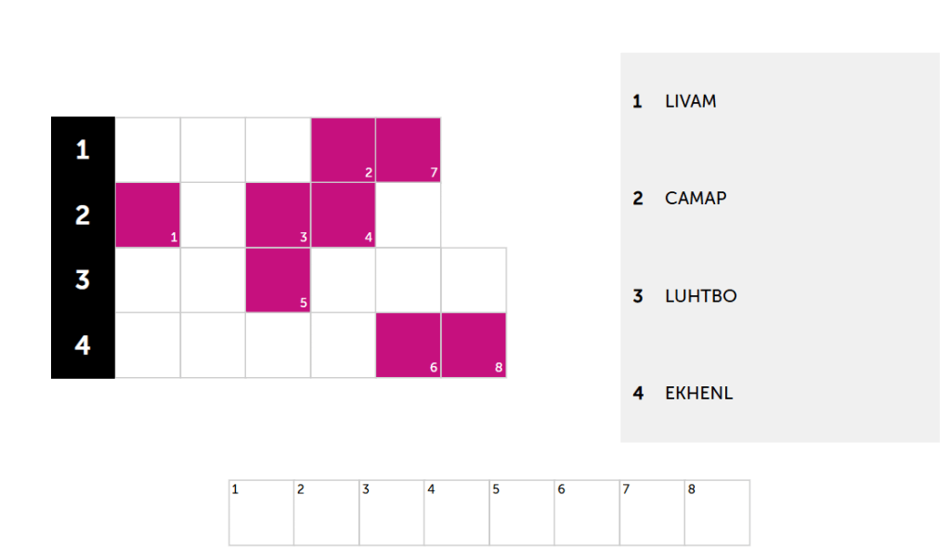
Task: Select the CAMAP anagram clue
Action: (695, 198)
